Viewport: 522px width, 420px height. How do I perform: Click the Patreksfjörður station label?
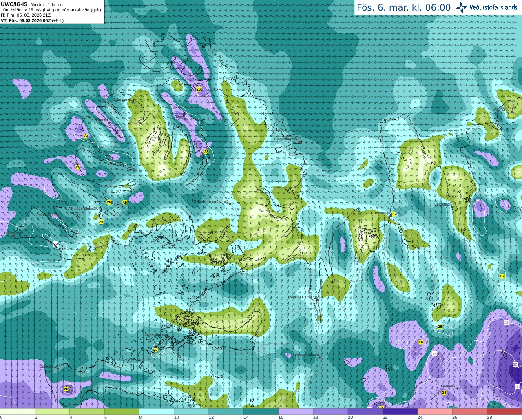(47, 214)
